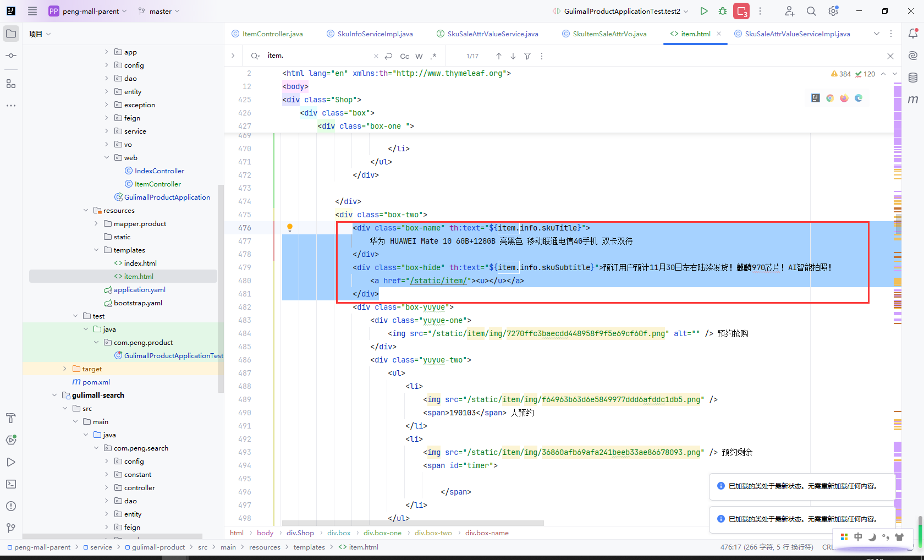Click the quick-fix light bulb on line 476

click(x=290, y=228)
